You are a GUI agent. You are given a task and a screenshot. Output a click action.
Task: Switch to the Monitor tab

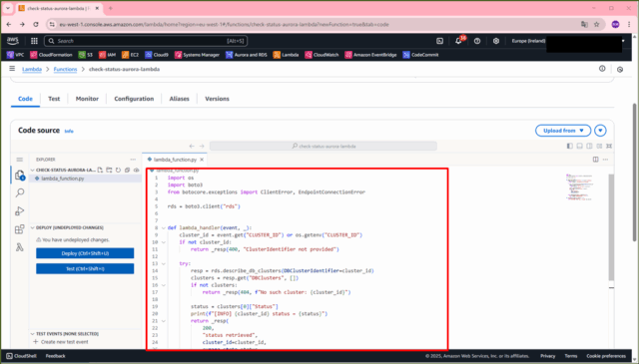(x=87, y=99)
